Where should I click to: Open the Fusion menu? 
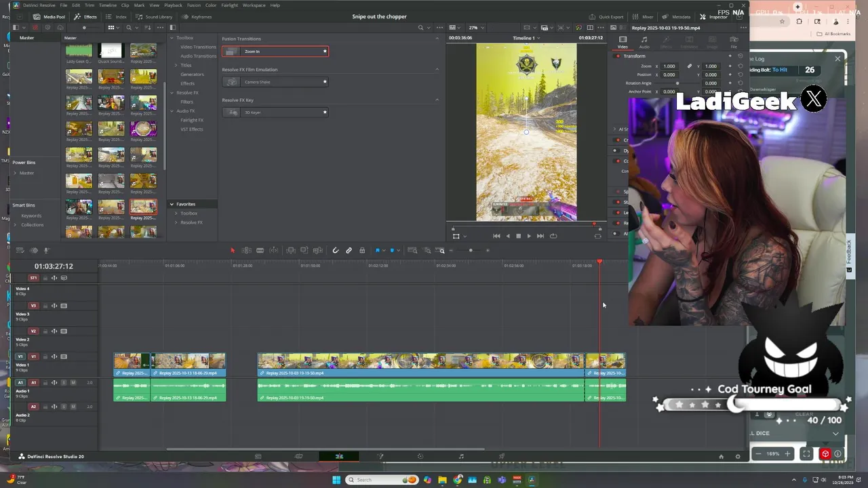tap(194, 5)
